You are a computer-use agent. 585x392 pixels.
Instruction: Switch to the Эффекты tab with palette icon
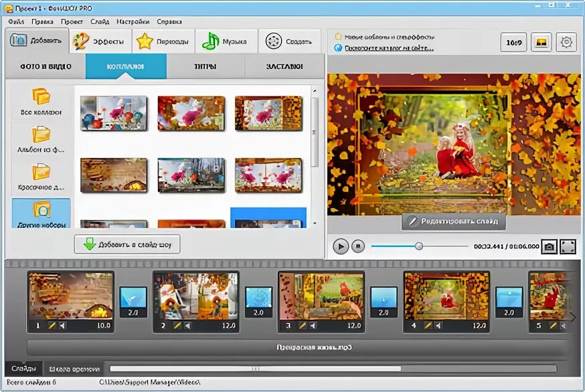click(100, 41)
